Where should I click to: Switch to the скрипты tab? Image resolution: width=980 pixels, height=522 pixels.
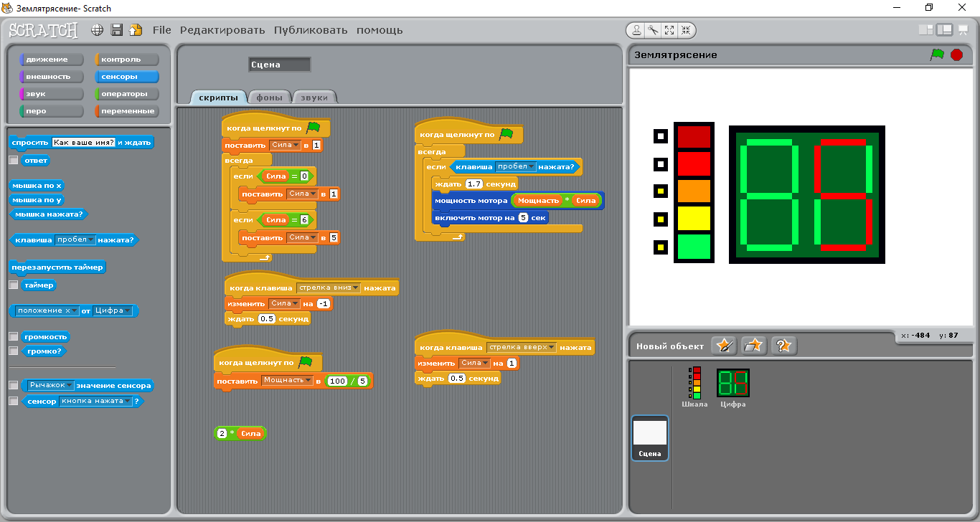219,98
